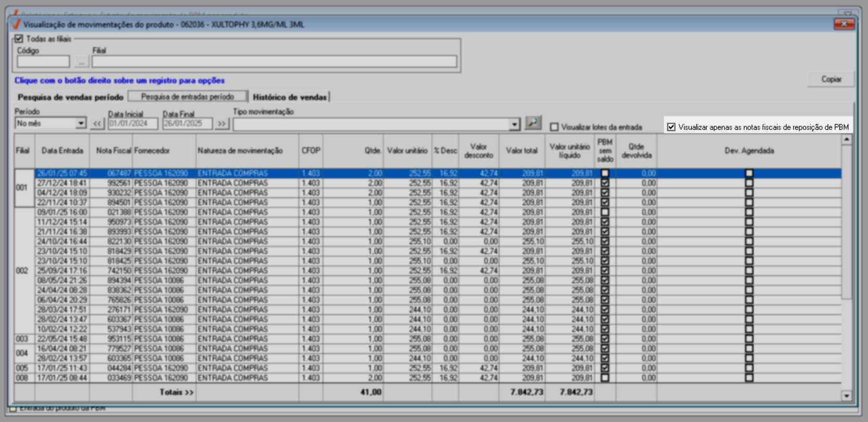
Task: Enable Visualizar lotes da entrada checkbox
Action: (x=554, y=127)
